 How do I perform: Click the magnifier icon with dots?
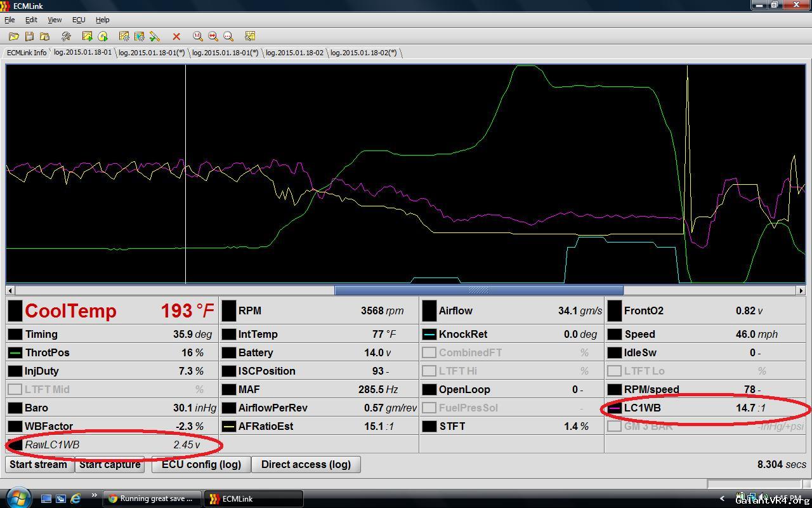tap(228, 37)
